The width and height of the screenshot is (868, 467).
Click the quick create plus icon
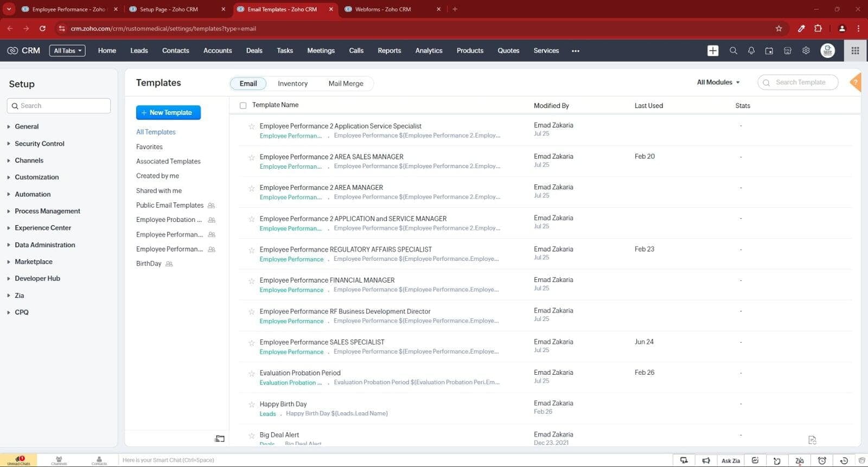point(713,50)
